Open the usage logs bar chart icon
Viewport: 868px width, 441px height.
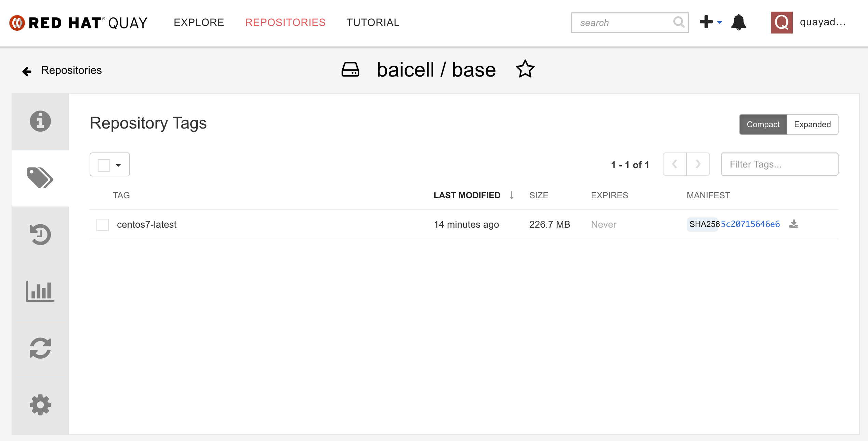coord(40,291)
